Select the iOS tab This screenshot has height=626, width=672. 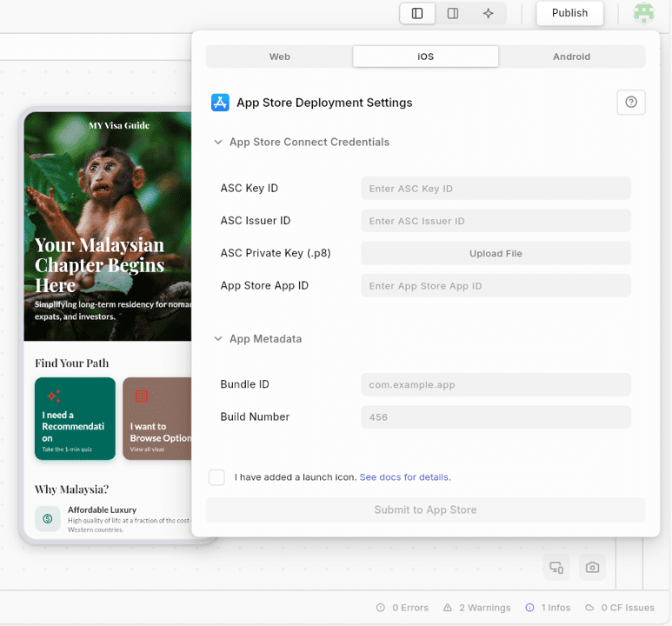click(x=426, y=57)
